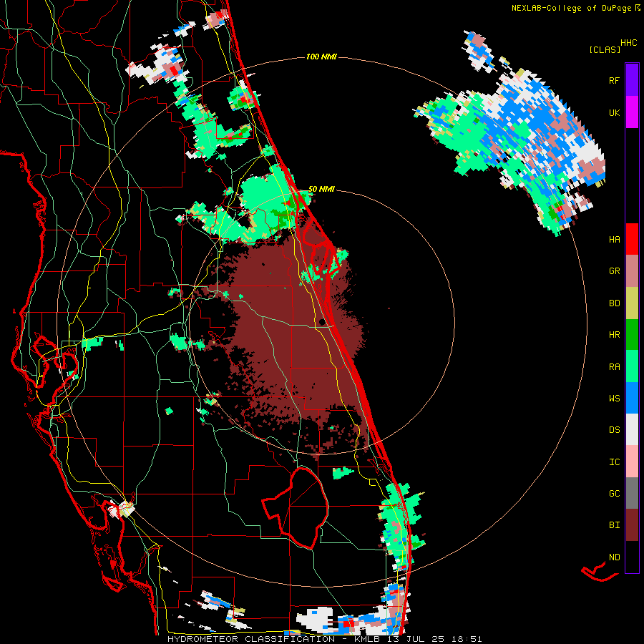
Task: Click the purple RF color swatch
Action: tap(632, 80)
